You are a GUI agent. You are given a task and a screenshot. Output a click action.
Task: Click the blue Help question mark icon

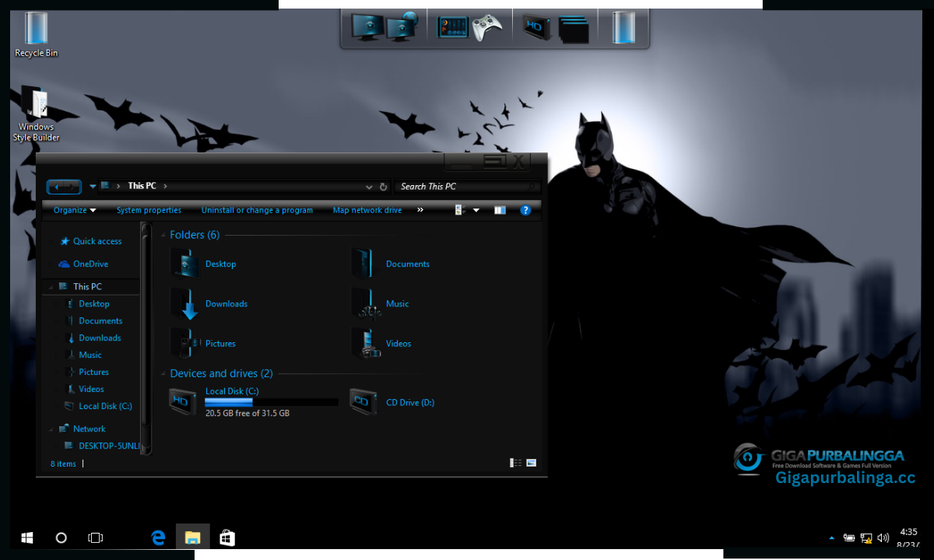(525, 210)
